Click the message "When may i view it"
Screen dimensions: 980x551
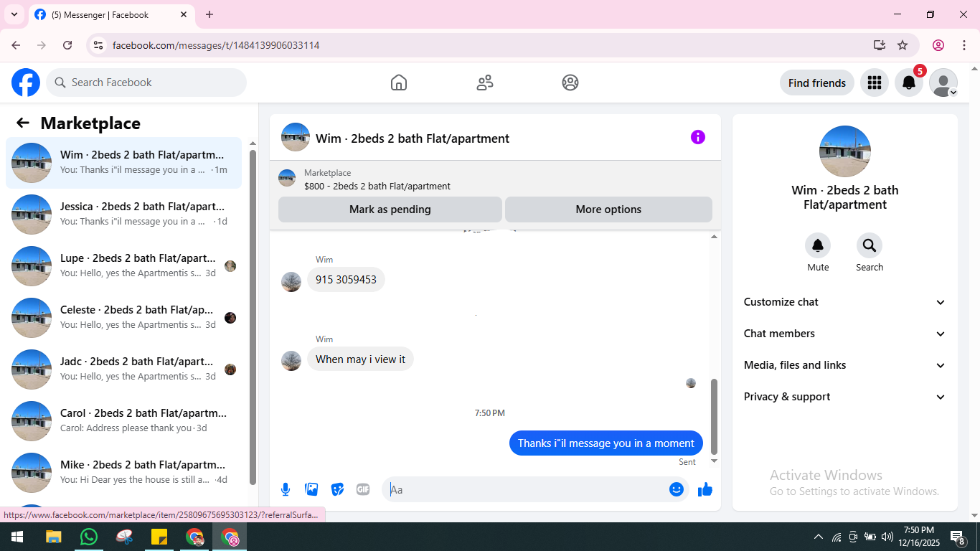pos(360,359)
